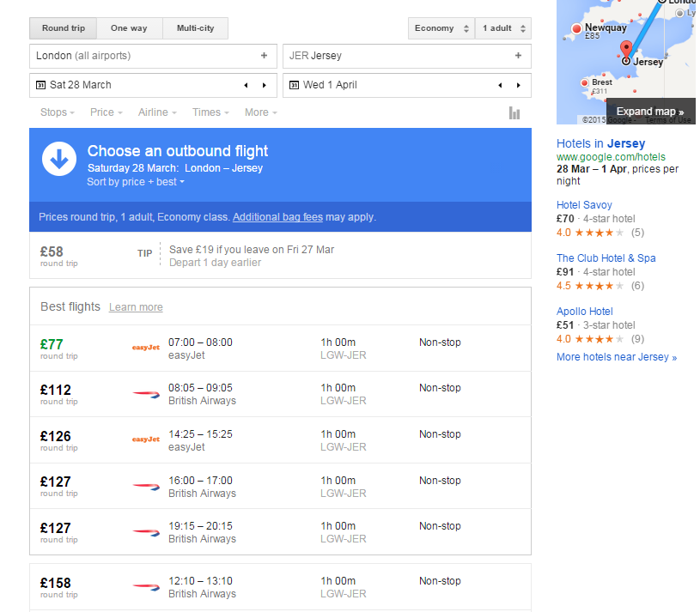The image size is (700, 612).
Task: Click the easyJet logo on the £126 flight
Action: pyautogui.click(x=145, y=439)
